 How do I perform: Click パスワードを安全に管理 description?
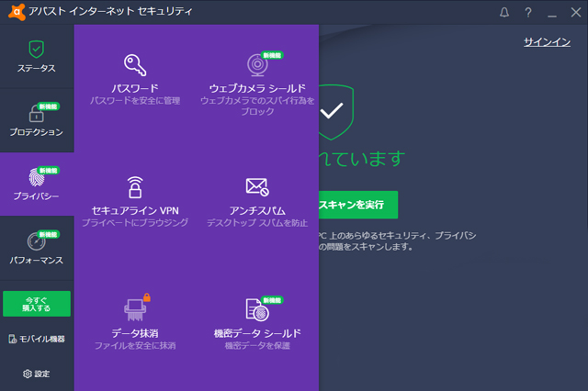coord(135,100)
